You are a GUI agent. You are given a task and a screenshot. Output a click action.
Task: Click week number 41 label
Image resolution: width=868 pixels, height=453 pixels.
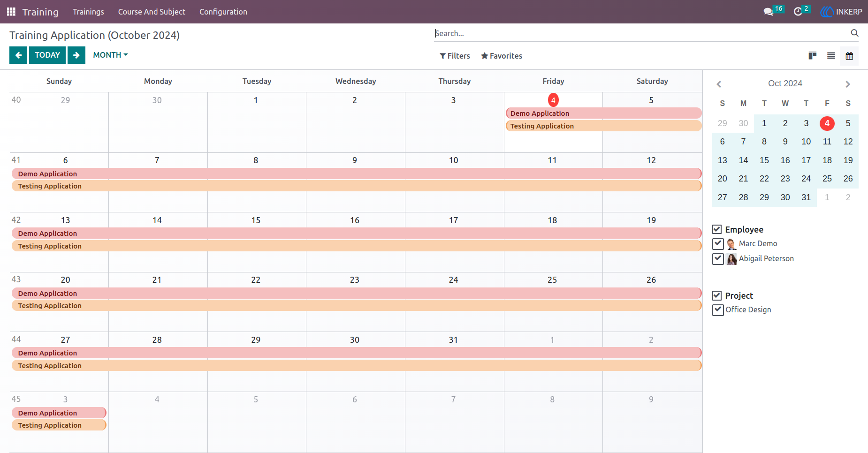[16, 160]
